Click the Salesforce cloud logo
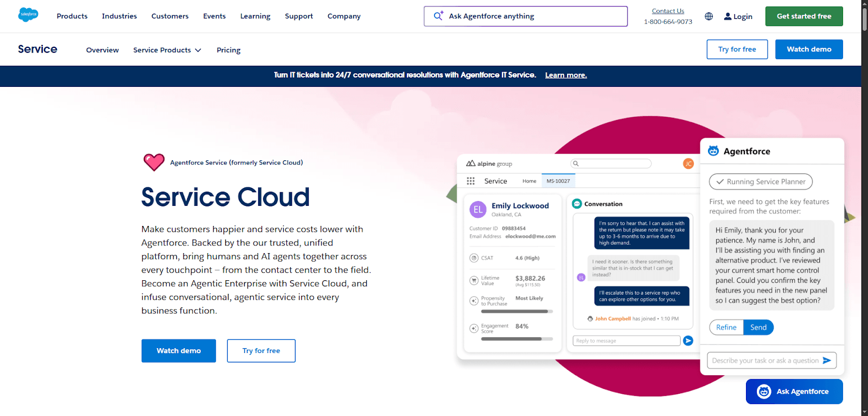 pos(28,15)
